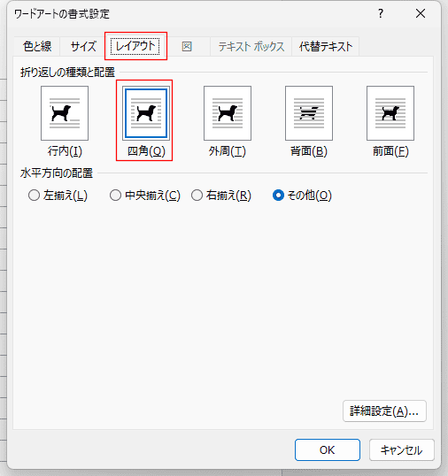This screenshot has height=476, width=448.
Task: Close the ワードアートの書式設定 dialog
Action: click(x=421, y=13)
